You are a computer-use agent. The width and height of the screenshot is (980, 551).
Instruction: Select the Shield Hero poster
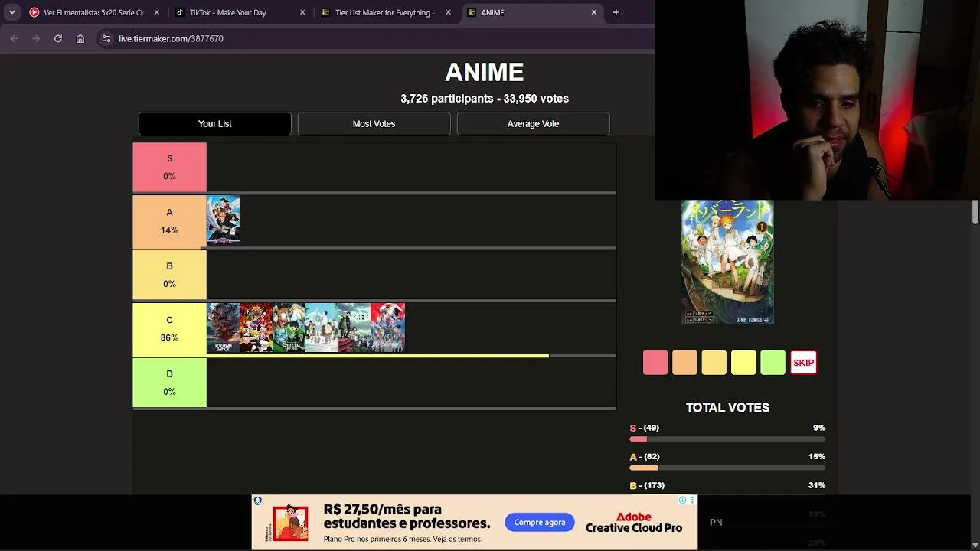click(x=289, y=328)
